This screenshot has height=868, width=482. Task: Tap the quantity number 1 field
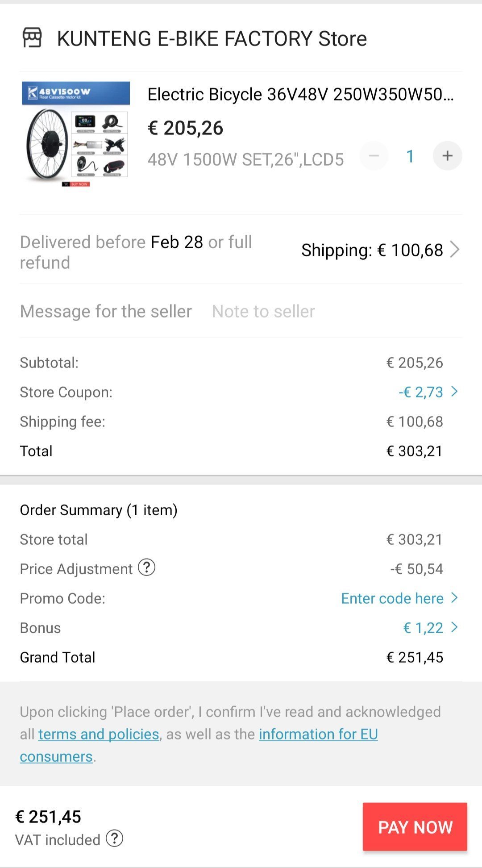click(x=410, y=156)
